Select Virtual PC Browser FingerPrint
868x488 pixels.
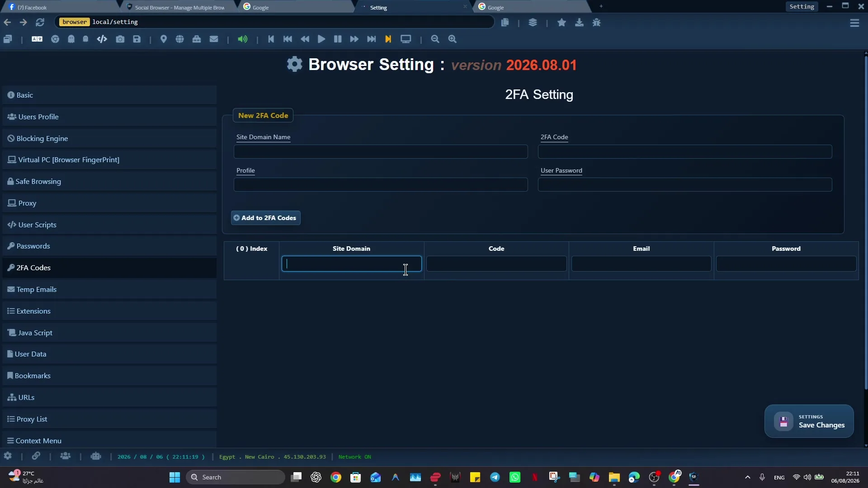point(109,160)
